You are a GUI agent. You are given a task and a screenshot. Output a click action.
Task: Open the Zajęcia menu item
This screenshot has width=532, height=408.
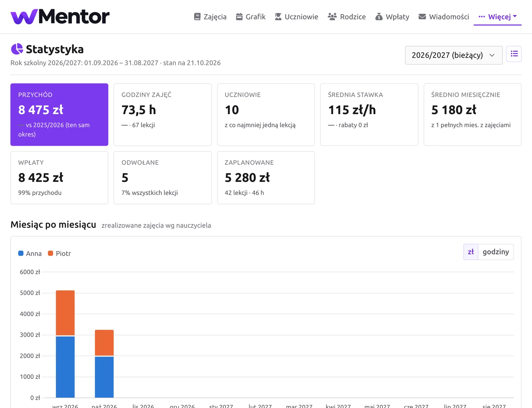[210, 17]
